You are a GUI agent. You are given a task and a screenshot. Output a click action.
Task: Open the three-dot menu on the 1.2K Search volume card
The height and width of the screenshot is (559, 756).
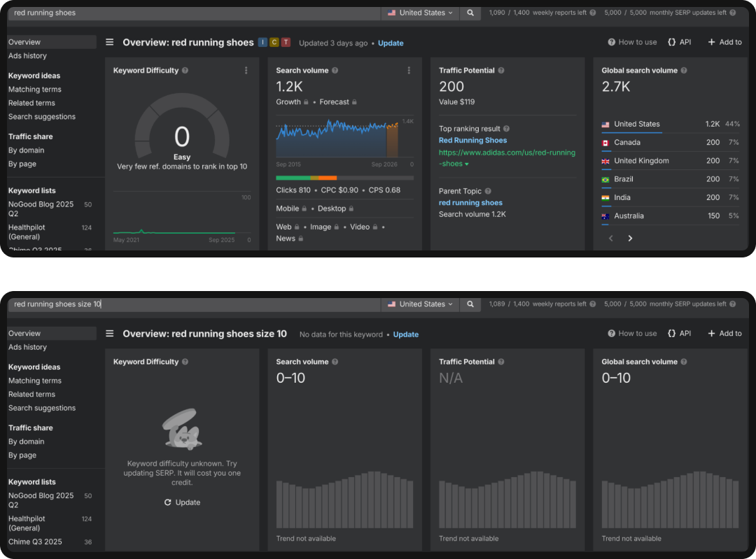409,71
